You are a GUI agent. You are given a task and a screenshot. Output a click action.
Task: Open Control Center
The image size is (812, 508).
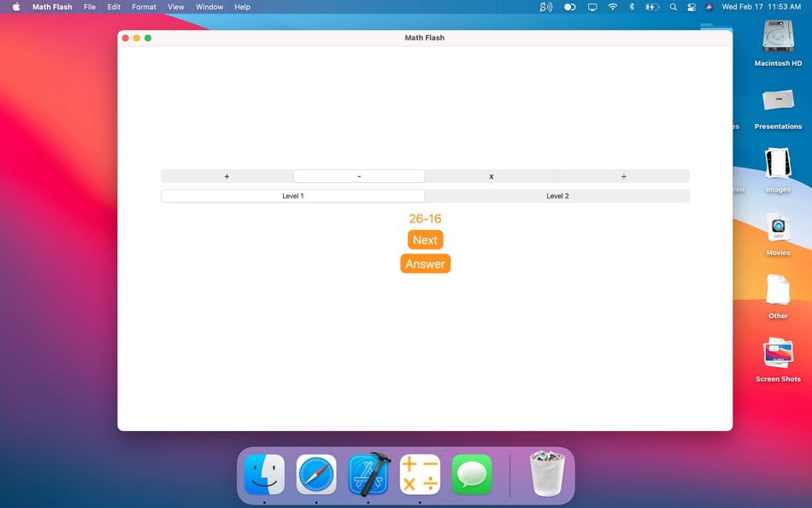tap(691, 7)
